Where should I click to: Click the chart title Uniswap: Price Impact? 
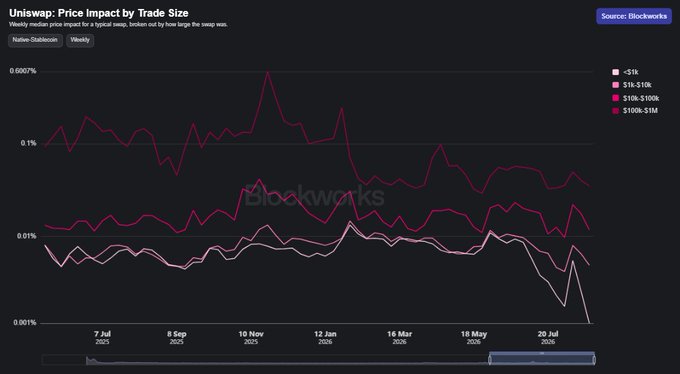click(99, 13)
